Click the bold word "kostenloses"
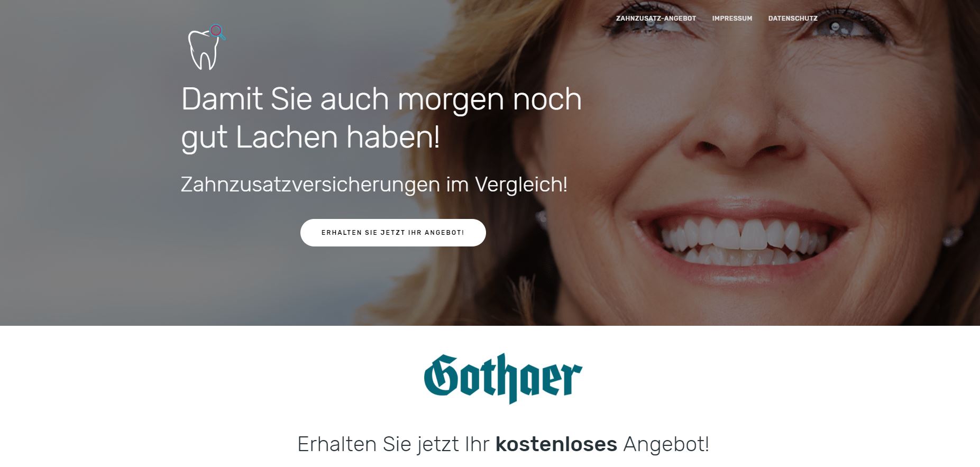 tap(556, 444)
